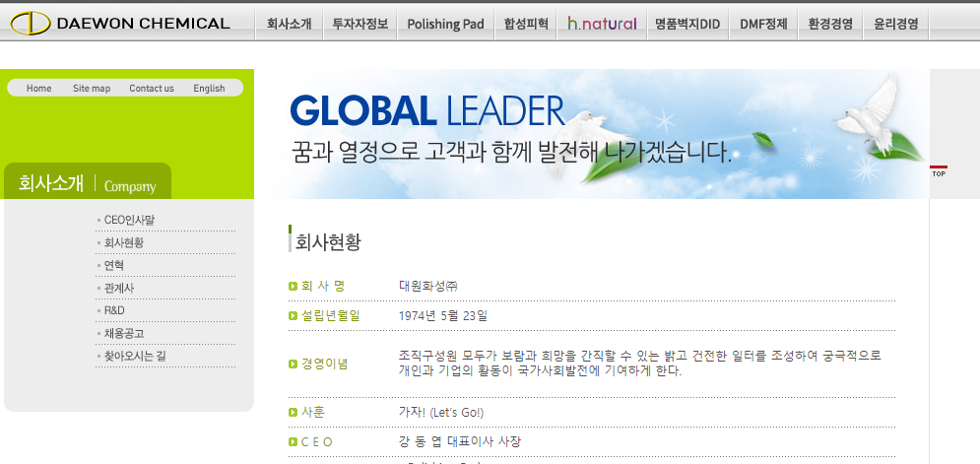Click the 설립년월일 row label
The height and width of the screenshot is (464, 980).
tap(331, 316)
